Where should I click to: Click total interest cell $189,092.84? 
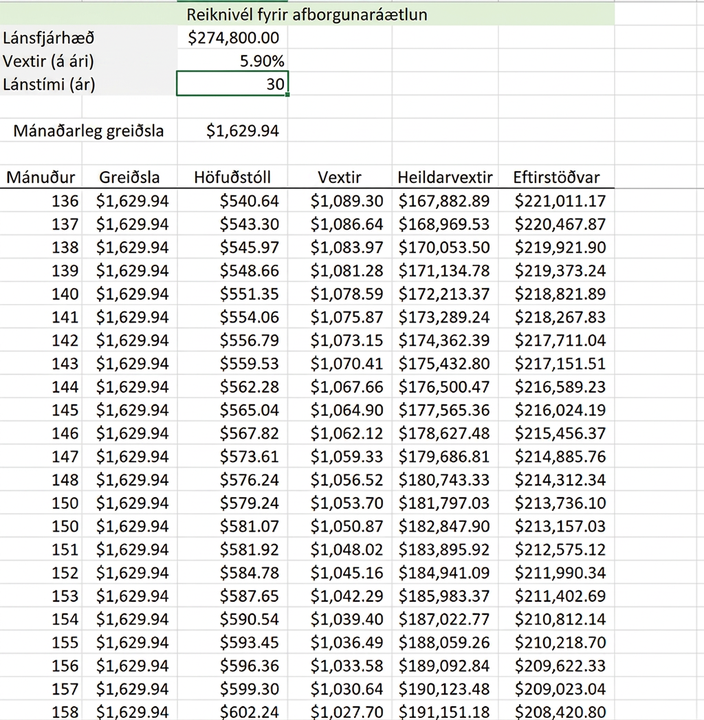pyautogui.click(x=445, y=666)
